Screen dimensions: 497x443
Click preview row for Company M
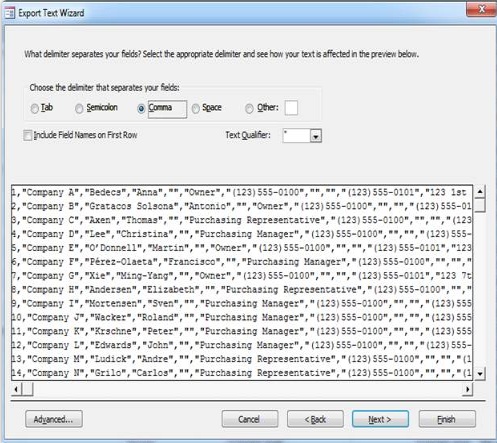pos(241,359)
